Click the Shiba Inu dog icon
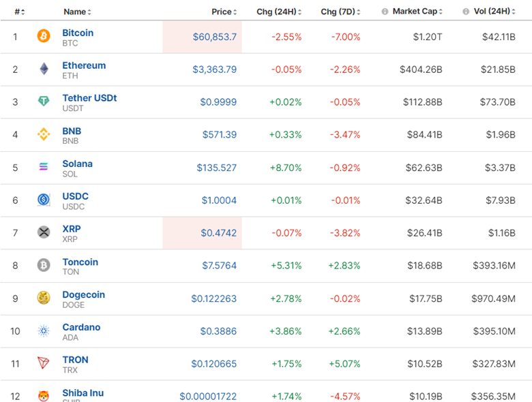This screenshot has width=532, height=402. click(44, 396)
